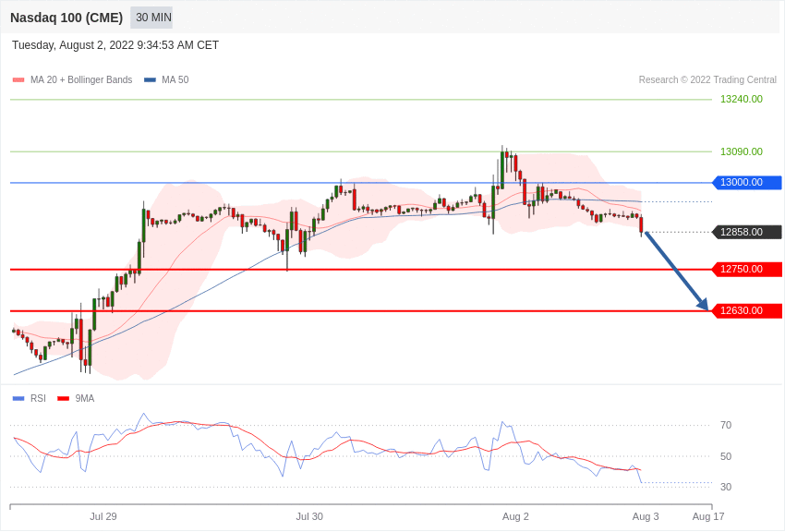
Task: Open the Research Trading Central copyright link
Action: pyautogui.click(x=707, y=80)
